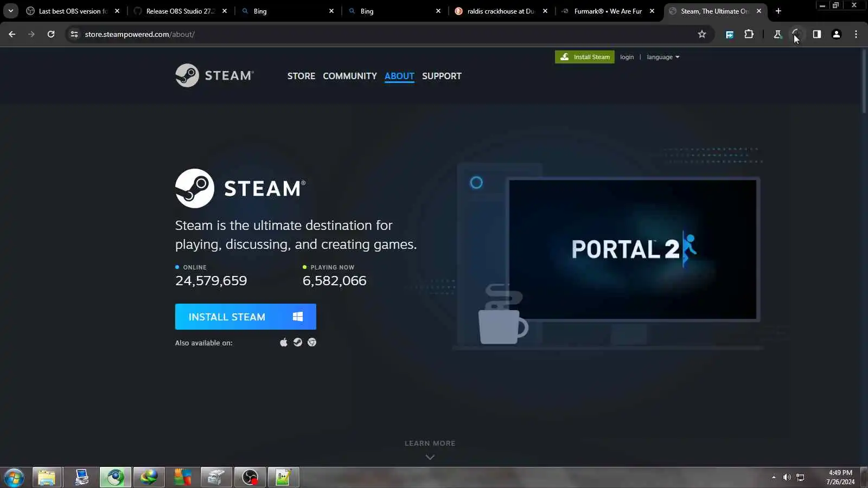Viewport: 868px width, 488px height.
Task: Open a new browser tab
Action: pos(778,11)
